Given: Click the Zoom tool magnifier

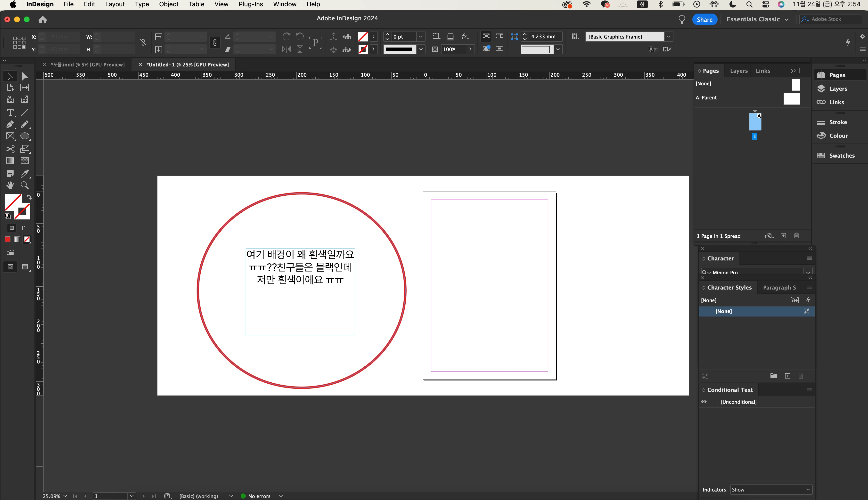Looking at the screenshot, I should 25,185.
